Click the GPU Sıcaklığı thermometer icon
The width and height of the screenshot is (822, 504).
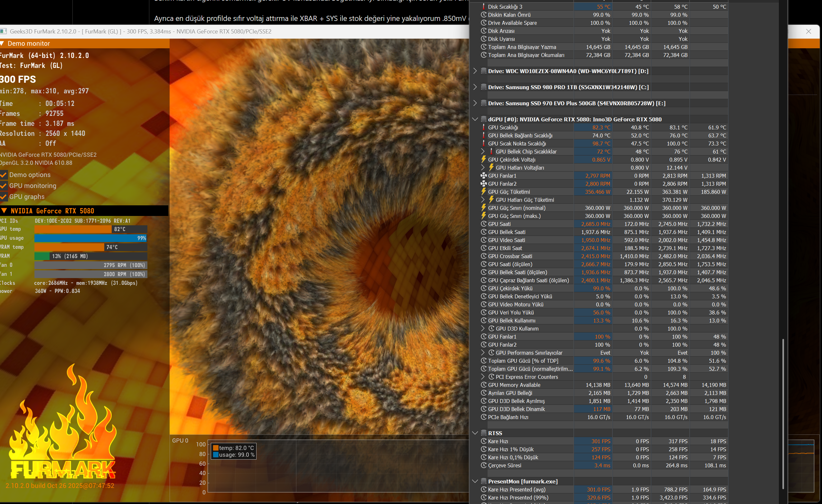coord(483,127)
